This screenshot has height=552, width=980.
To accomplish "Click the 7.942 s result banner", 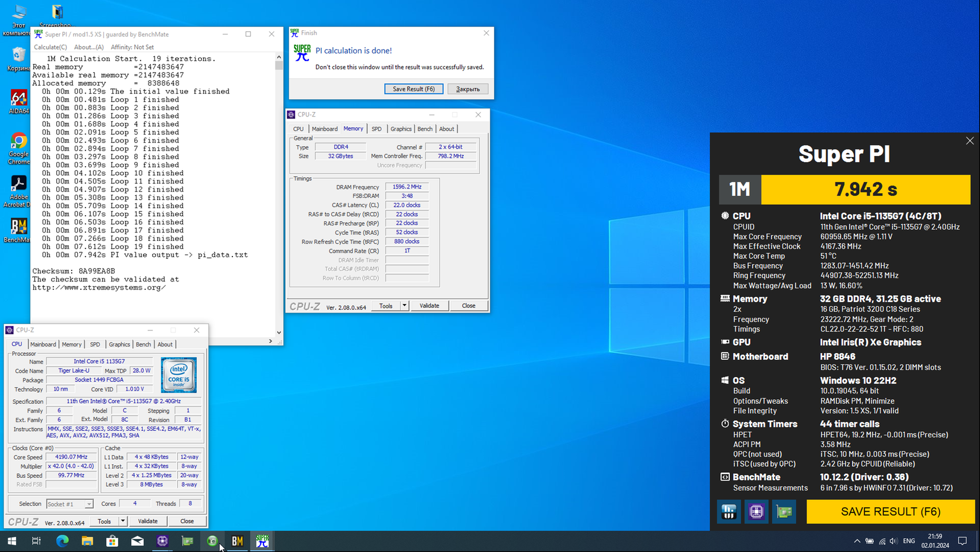I will coord(866,190).
